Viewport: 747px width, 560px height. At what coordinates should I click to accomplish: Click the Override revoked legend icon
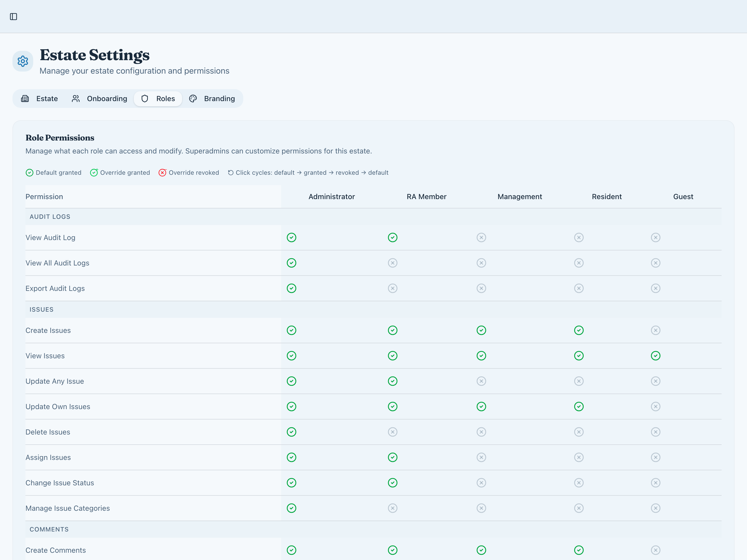(x=162, y=172)
